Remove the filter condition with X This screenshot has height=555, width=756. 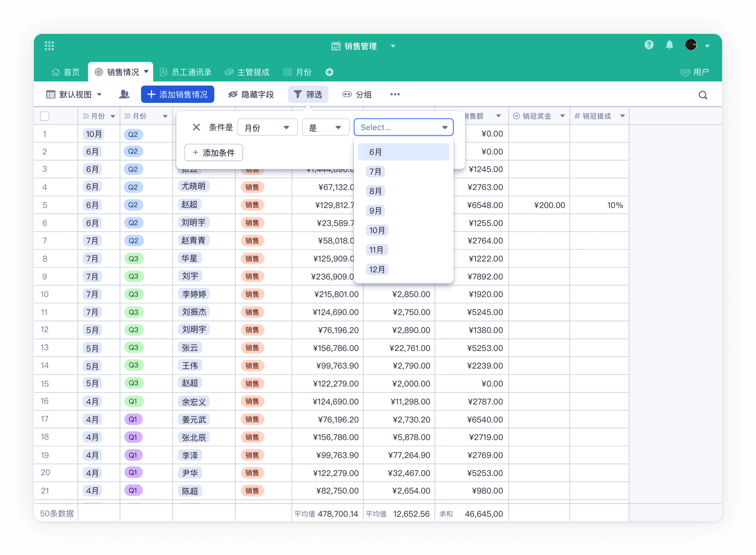196,127
